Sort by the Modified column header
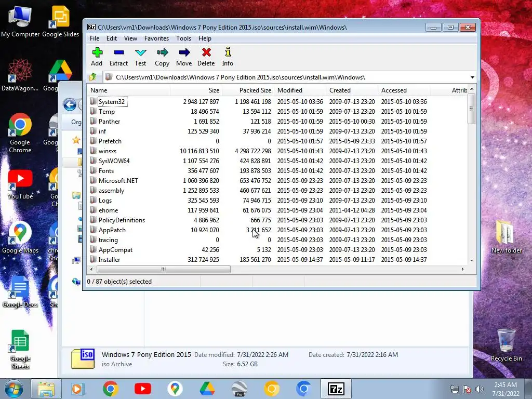 pyautogui.click(x=300, y=90)
